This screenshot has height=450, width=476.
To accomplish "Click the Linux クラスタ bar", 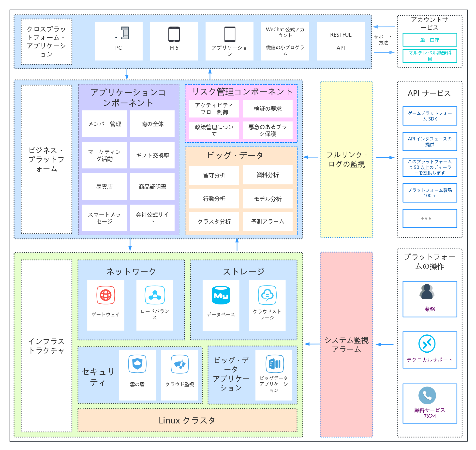I will pyautogui.click(x=187, y=420).
